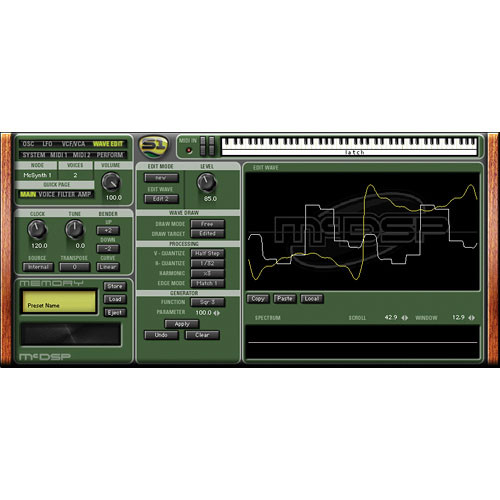
Task: Open the Bender Up +2 selector
Action: [x=108, y=230]
